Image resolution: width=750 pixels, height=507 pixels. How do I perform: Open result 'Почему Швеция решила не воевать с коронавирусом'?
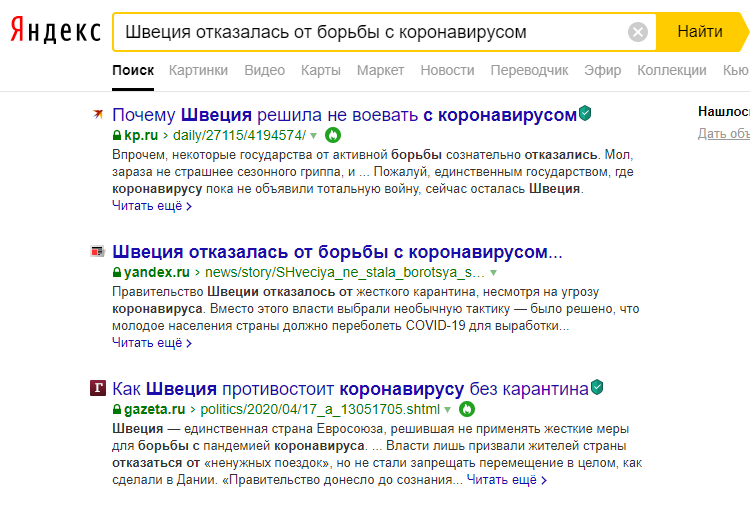pyautogui.click(x=344, y=115)
